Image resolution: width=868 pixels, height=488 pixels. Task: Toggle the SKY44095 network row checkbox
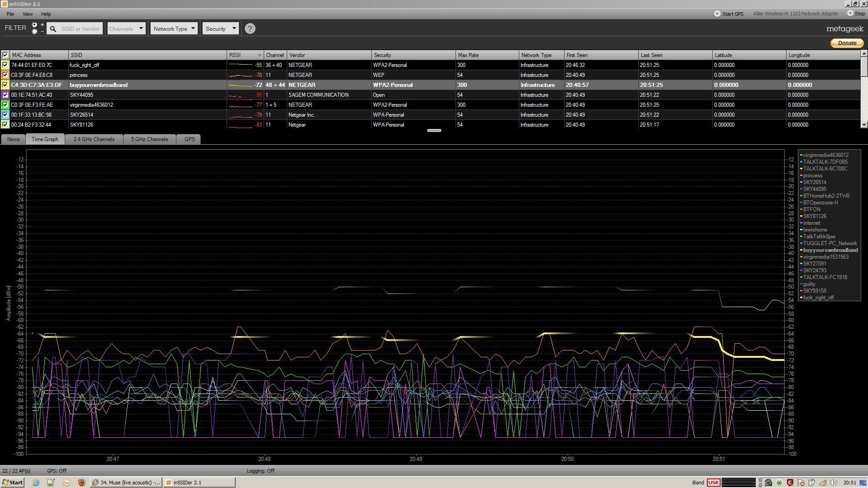pyautogui.click(x=5, y=95)
